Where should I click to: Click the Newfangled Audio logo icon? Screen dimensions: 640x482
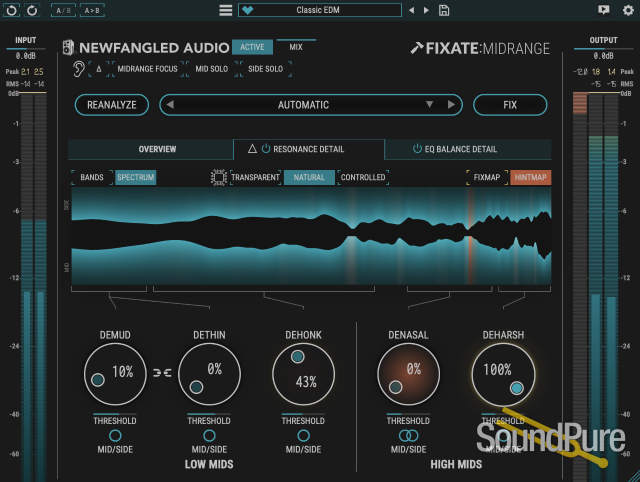coord(69,47)
